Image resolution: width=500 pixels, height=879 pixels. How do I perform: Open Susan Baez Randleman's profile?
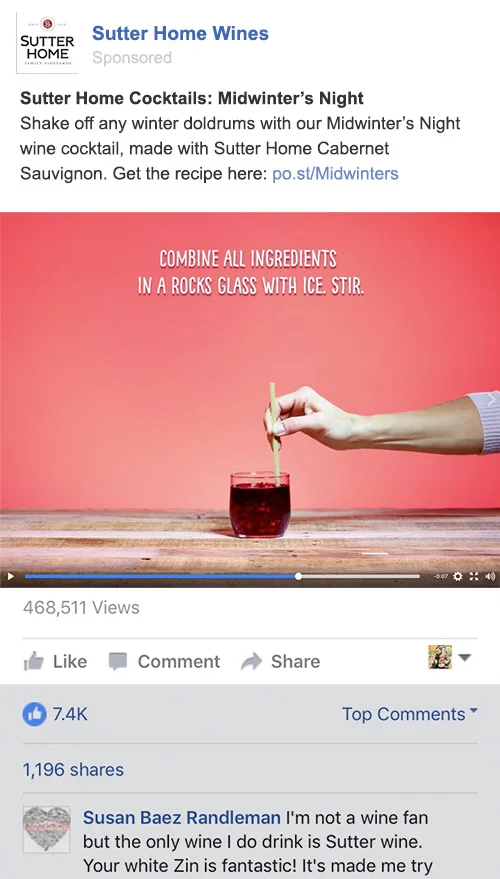click(182, 817)
